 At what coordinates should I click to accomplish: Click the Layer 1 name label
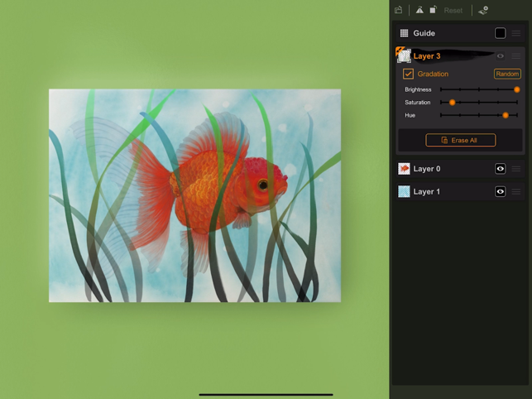[427, 191]
